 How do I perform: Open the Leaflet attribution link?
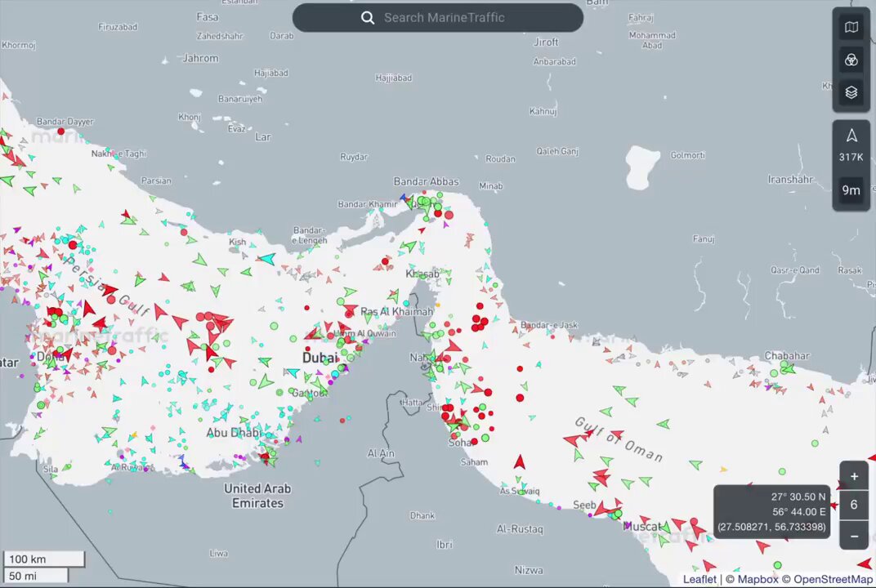[699, 579]
